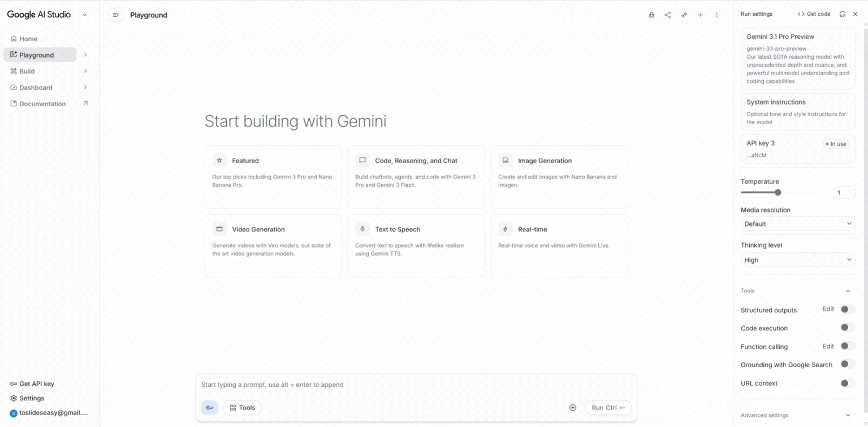Click the add media plus icon
Image resolution: width=868 pixels, height=427 pixels.
[x=573, y=408]
